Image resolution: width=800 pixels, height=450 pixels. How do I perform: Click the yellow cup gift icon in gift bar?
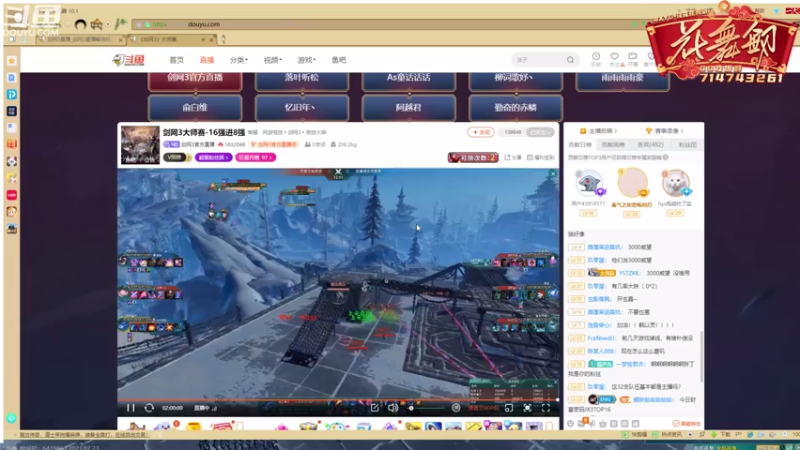click(193, 426)
